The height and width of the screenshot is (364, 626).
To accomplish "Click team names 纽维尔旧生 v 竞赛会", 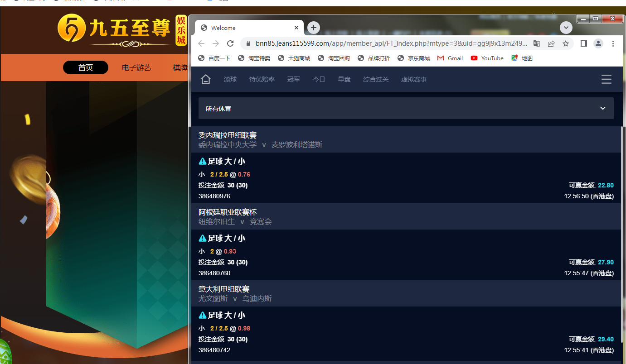I will point(235,221).
